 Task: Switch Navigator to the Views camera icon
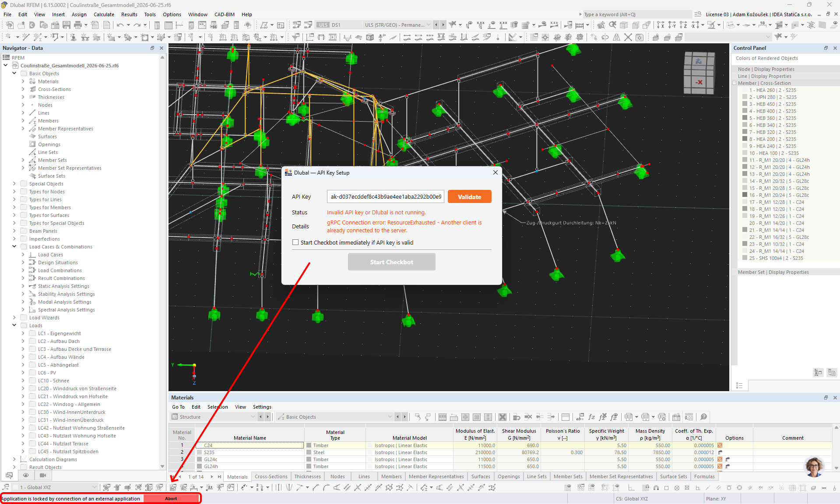click(43, 475)
